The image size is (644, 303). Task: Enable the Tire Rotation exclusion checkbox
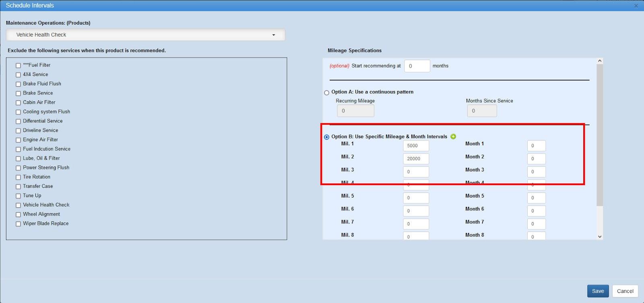click(18, 177)
